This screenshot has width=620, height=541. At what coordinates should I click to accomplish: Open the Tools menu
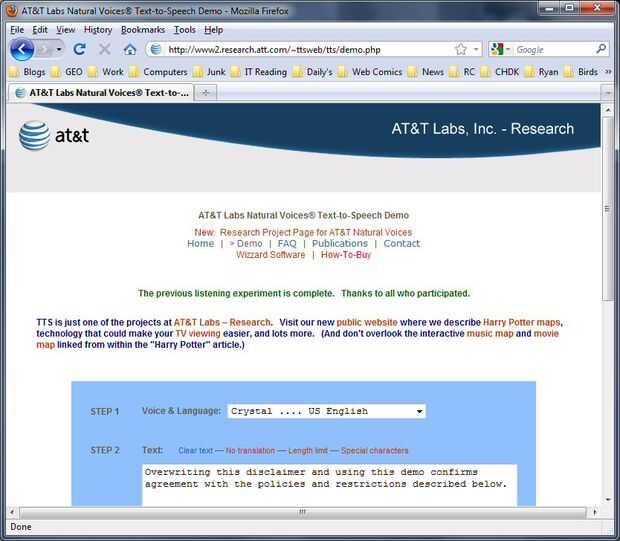point(185,30)
